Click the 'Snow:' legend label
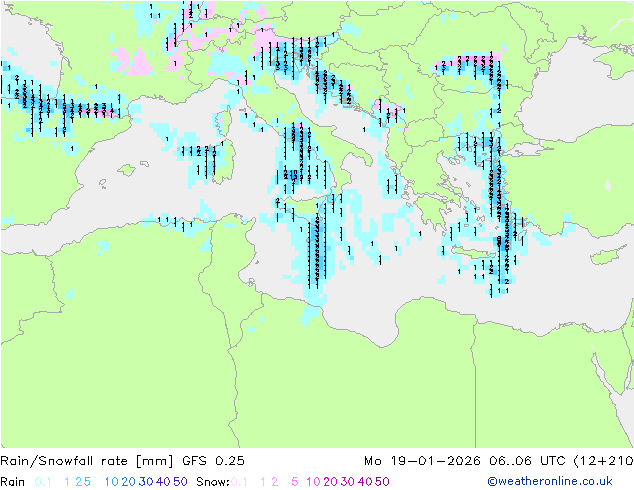The height and width of the screenshot is (490, 634). click(213, 482)
